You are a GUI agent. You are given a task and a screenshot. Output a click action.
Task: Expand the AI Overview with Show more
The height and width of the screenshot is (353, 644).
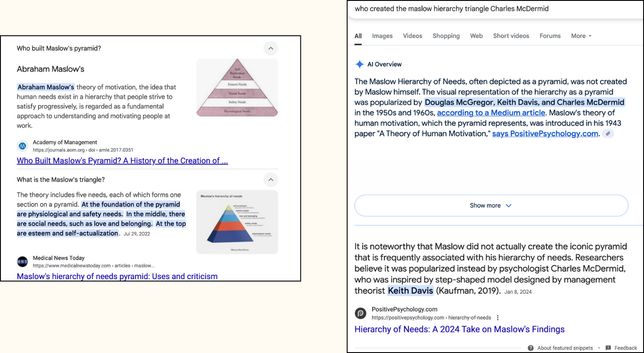tap(491, 206)
